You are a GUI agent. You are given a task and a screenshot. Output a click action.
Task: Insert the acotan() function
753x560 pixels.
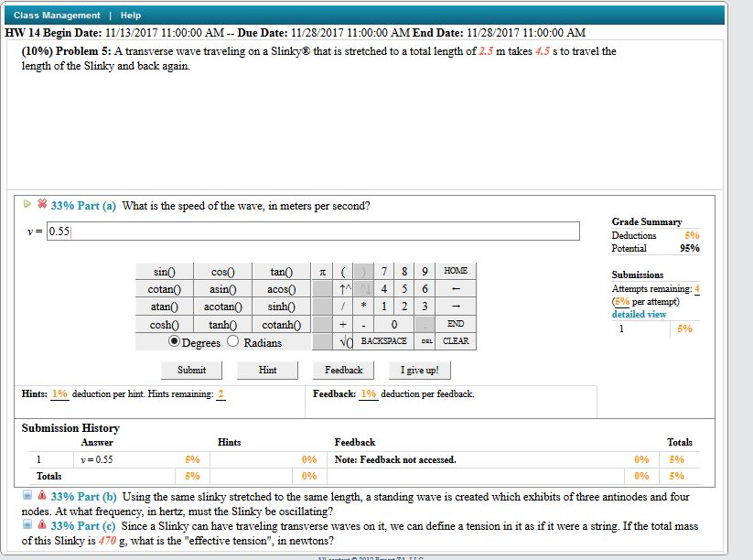click(223, 307)
